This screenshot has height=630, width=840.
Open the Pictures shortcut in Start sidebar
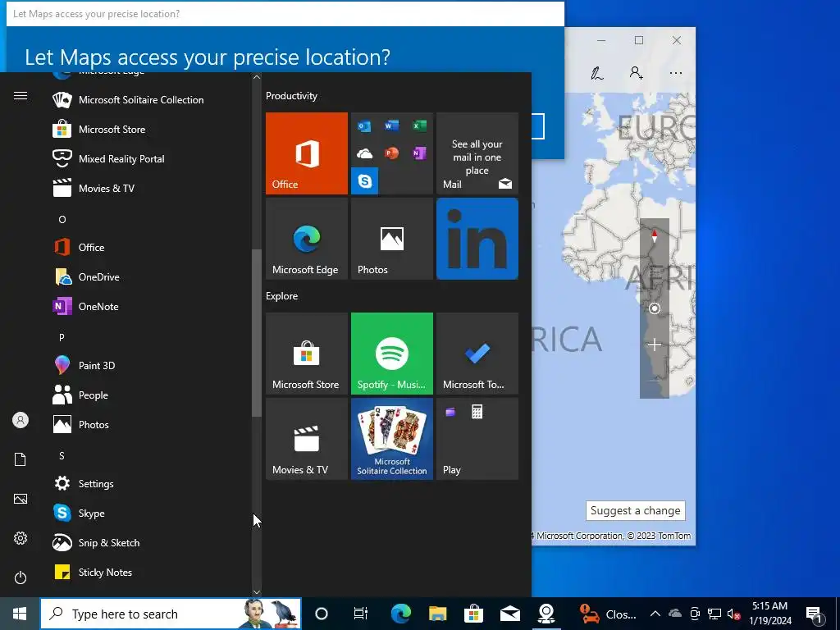(x=21, y=499)
